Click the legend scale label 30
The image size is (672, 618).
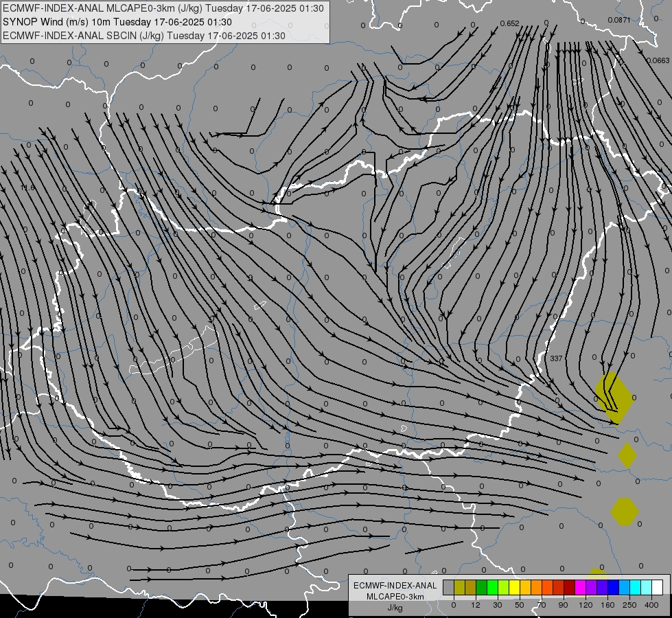pos(498,605)
